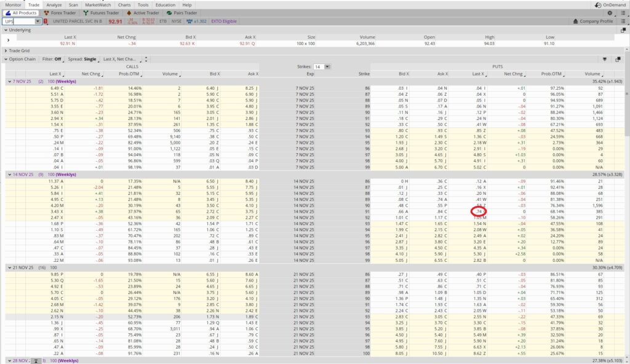630x364 pixels.
Task: Collapse the Underlying section
Action: (x=6, y=29)
